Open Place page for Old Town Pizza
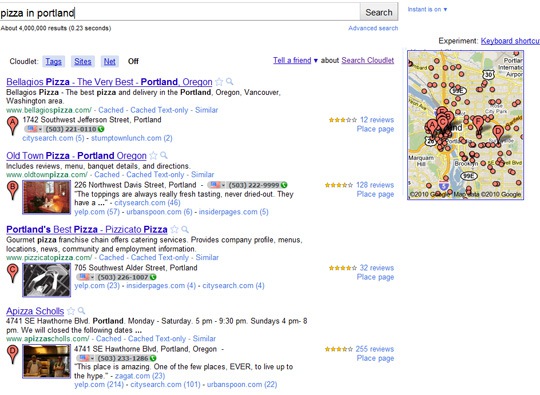 tap(375, 194)
